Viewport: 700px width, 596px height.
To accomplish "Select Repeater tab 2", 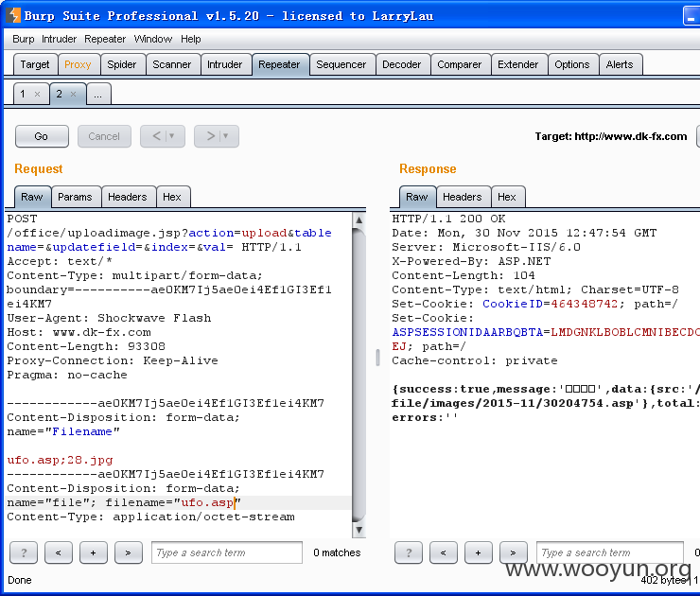I will tap(59, 94).
